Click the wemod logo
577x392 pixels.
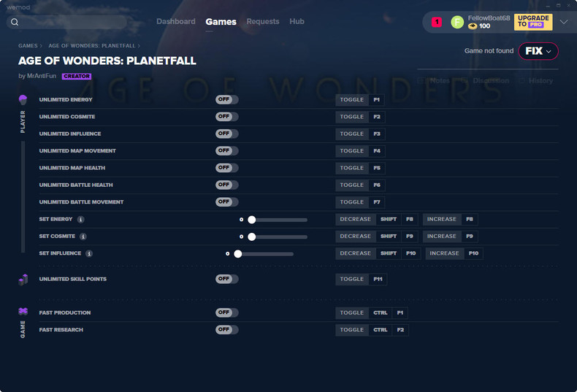point(18,7)
